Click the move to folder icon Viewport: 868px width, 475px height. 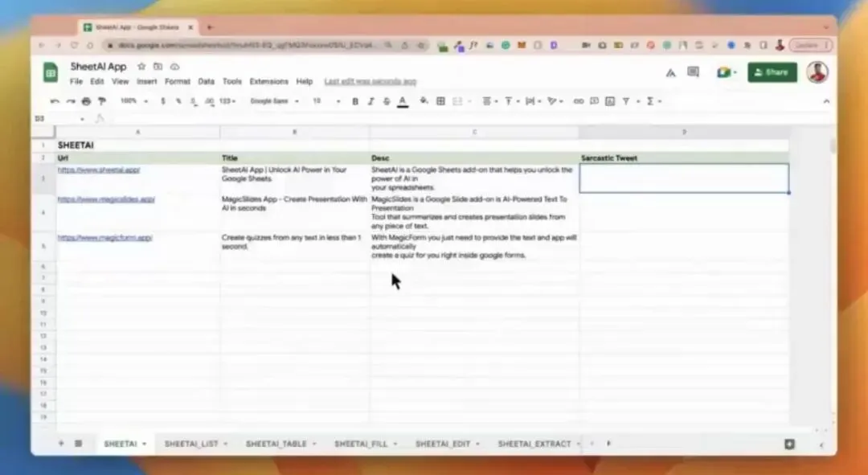coord(158,67)
